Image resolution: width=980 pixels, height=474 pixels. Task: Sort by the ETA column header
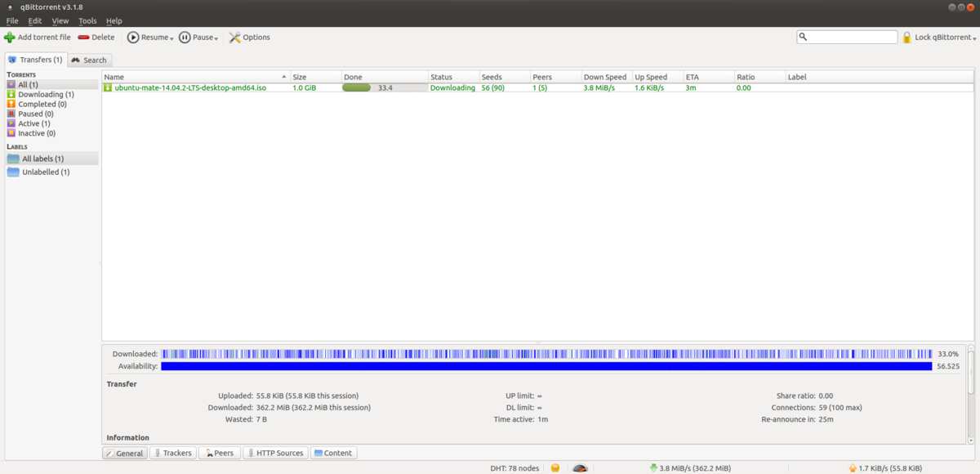pos(708,77)
